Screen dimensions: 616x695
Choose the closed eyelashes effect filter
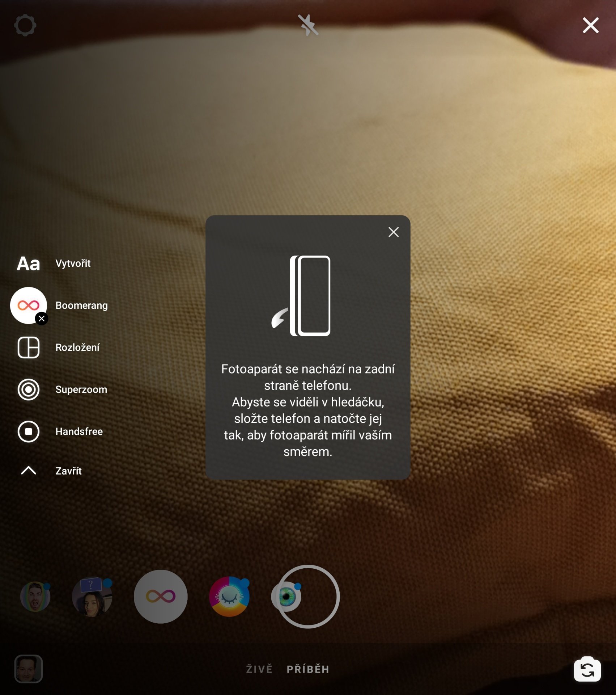229,597
